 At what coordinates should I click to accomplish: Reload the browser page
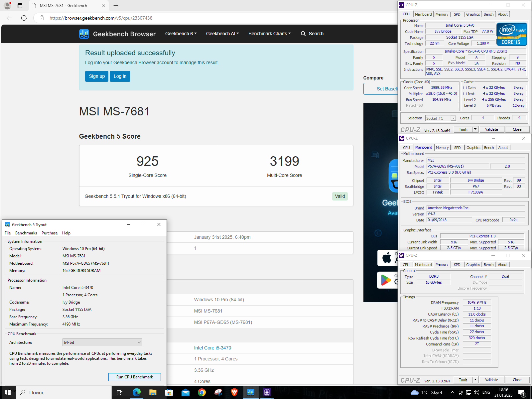(x=24, y=18)
